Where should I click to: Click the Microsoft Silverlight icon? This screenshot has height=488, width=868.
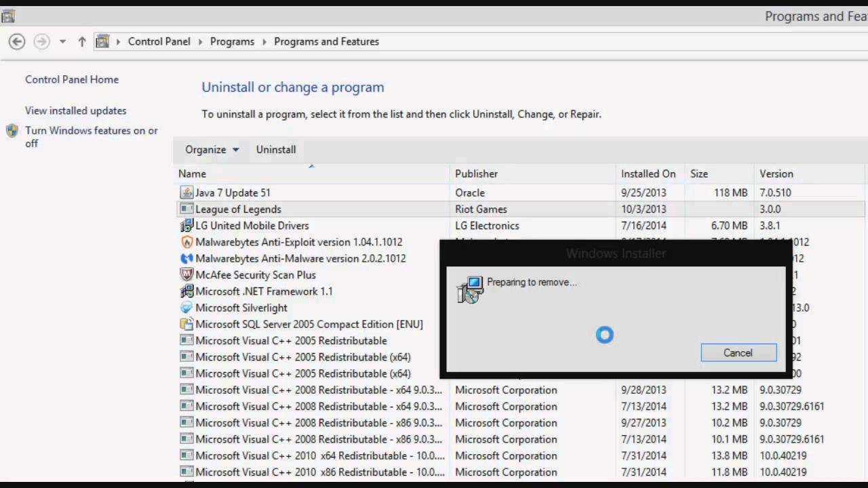click(x=186, y=308)
